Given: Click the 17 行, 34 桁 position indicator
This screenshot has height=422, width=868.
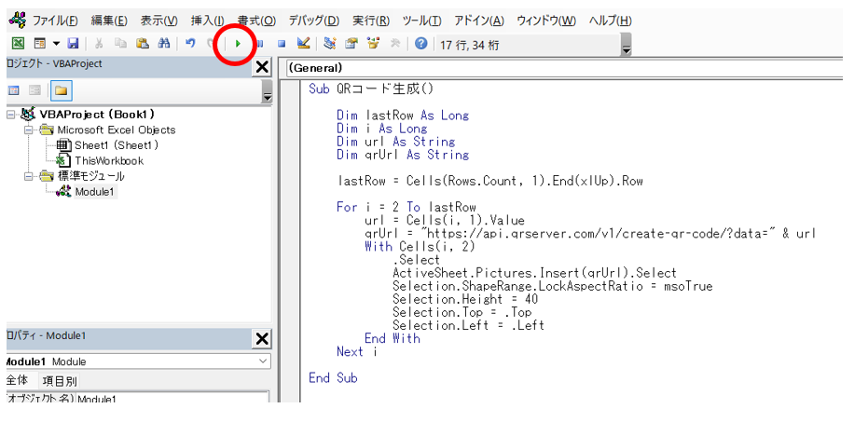Looking at the screenshot, I should [x=470, y=45].
